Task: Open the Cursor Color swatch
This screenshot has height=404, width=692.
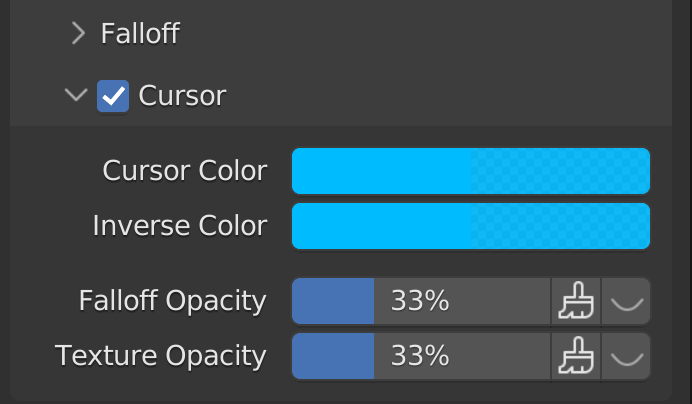Action: point(381,171)
